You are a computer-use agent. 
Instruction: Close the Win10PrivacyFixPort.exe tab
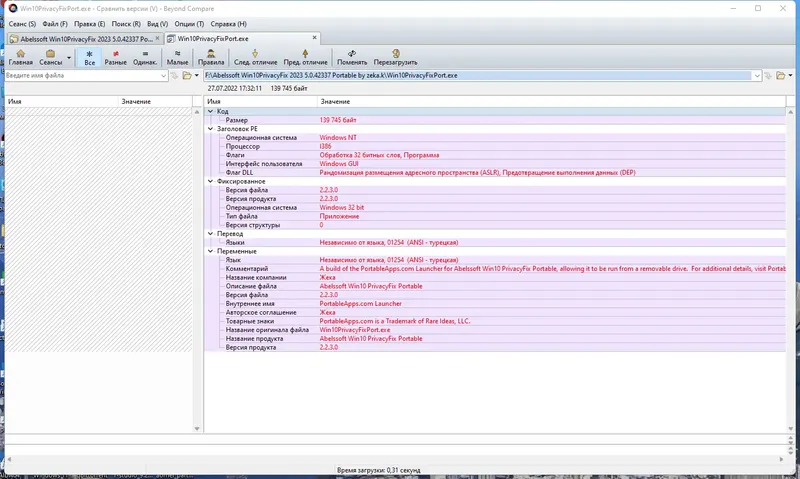coord(314,38)
